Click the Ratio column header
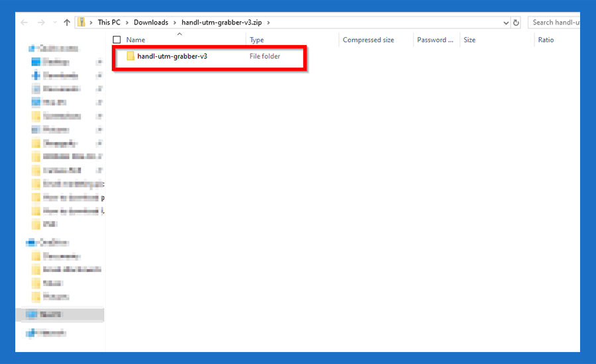This screenshot has height=364, width=596. 546,40
